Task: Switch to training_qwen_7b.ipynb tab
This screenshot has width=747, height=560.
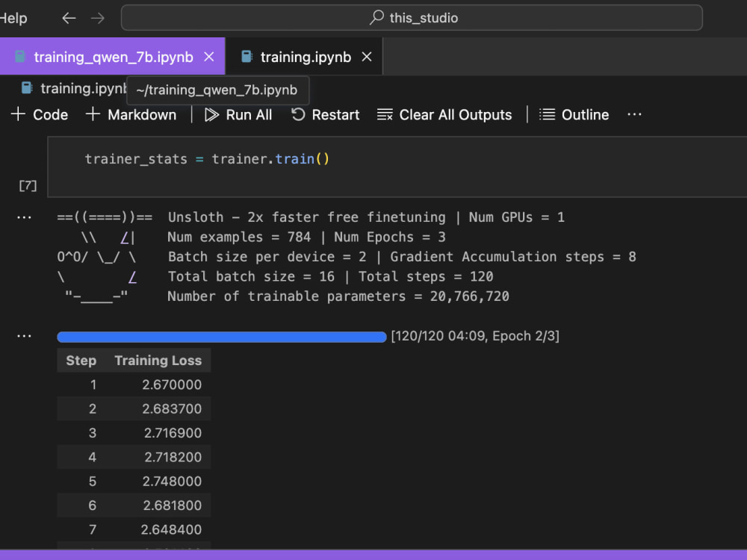Action: 113,57
